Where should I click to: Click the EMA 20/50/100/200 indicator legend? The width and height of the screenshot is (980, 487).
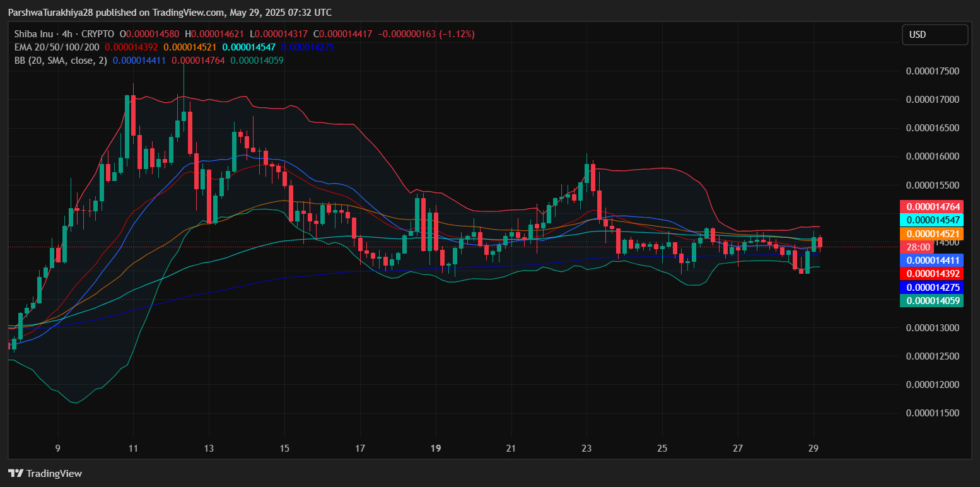pyautogui.click(x=57, y=47)
